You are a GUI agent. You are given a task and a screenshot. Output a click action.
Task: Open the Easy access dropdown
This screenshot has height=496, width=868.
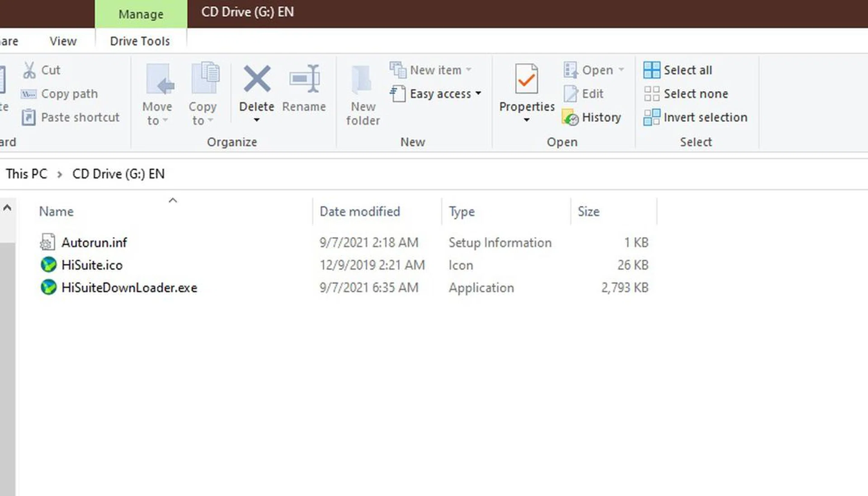[478, 94]
